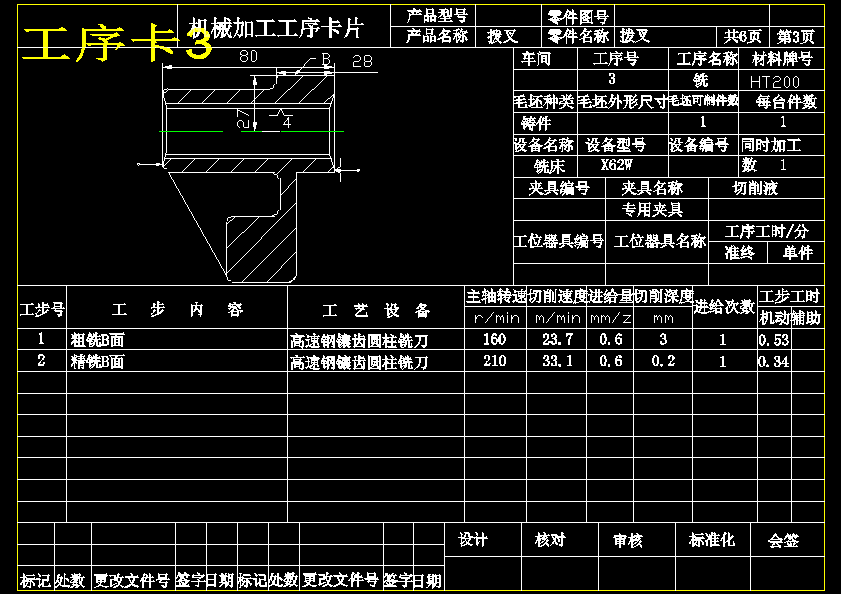
Task: Click the 工步工时 column header
Action: pos(790,296)
